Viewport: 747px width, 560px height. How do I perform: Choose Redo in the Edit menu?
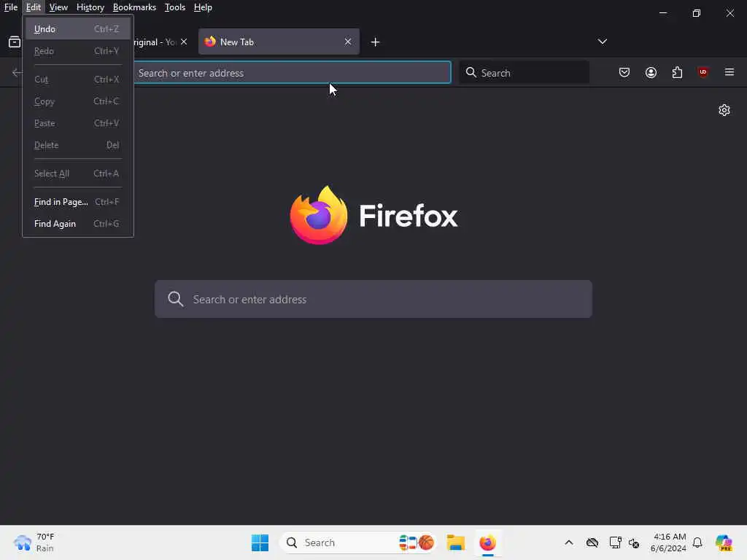77,51
